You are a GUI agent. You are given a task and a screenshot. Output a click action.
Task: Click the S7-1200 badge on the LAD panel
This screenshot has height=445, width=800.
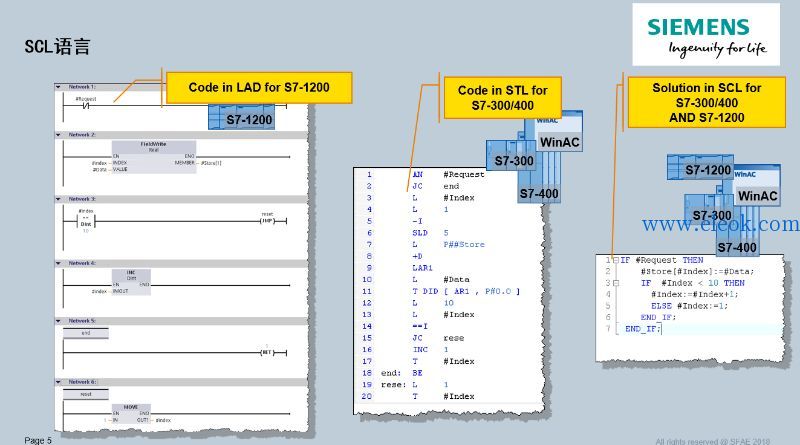tap(242, 117)
